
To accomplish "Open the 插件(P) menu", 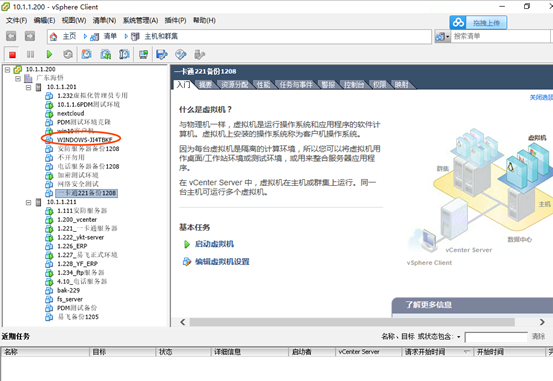I will (175, 20).
